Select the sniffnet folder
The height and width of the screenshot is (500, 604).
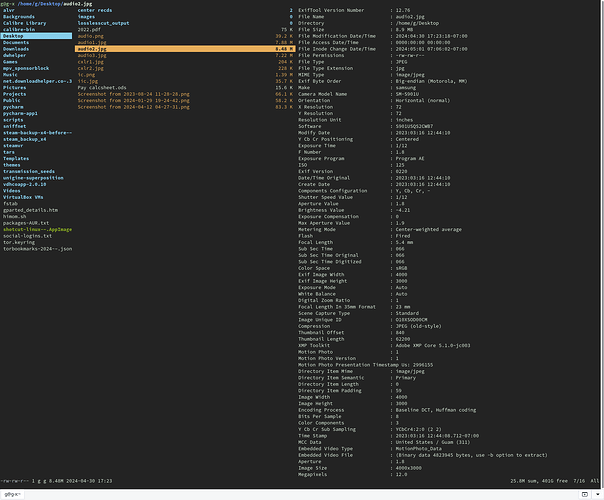[x=14, y=126]
